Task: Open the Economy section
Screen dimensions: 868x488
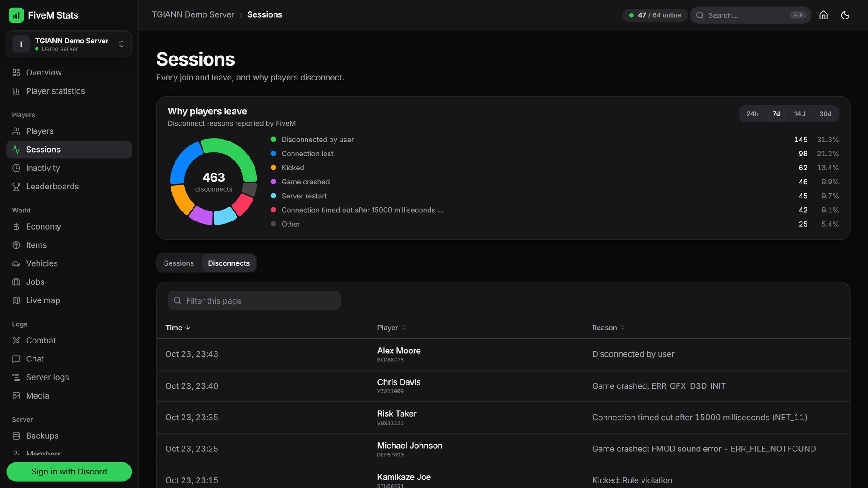Action: coord(69,227)
